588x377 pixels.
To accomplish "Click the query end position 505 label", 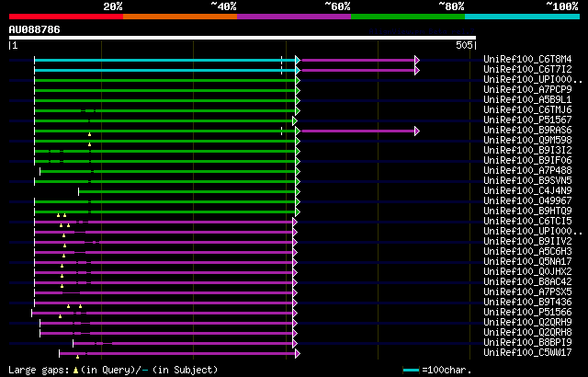I will click(464, 45).
